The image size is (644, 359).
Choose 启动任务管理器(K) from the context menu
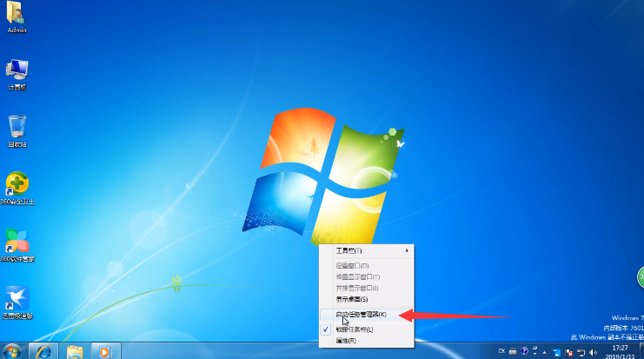click(x=367, y=314)
